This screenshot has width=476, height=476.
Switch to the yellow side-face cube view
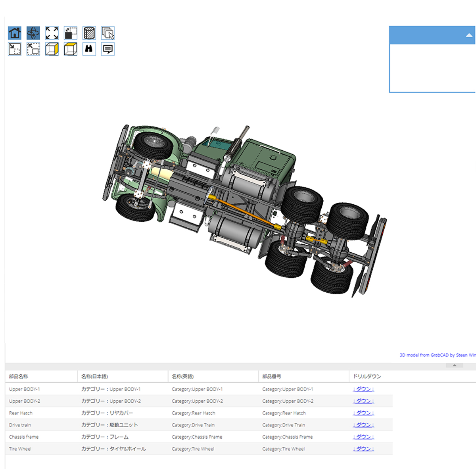pos(52,49)
